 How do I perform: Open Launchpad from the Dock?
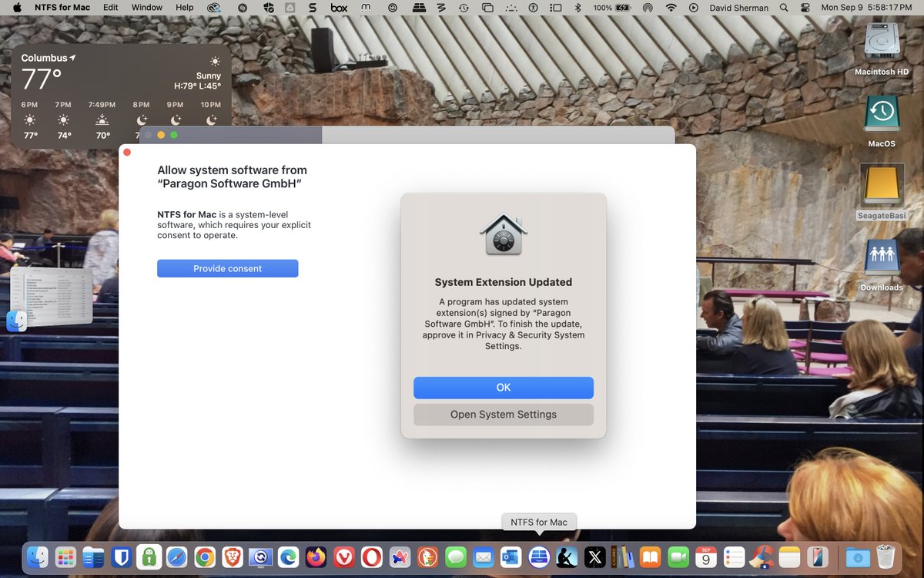pos(65,556)
